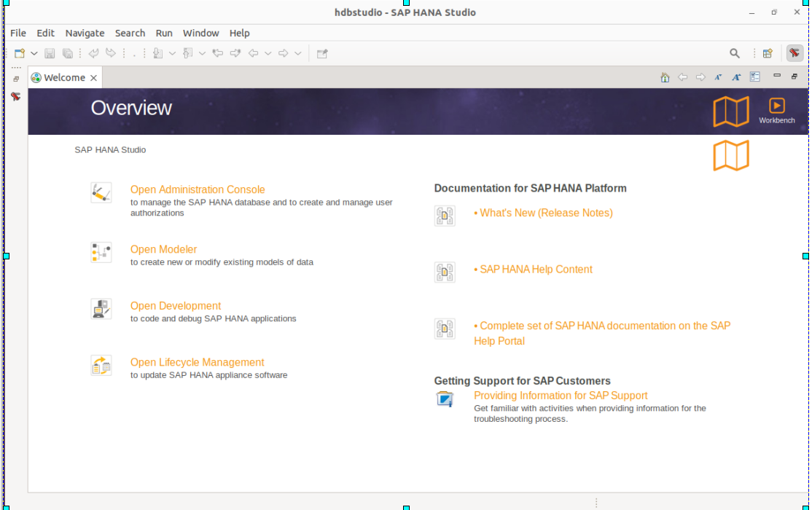812x510 pixels.
Task: Click the SAP Support information icon
Action: (445, 399)
